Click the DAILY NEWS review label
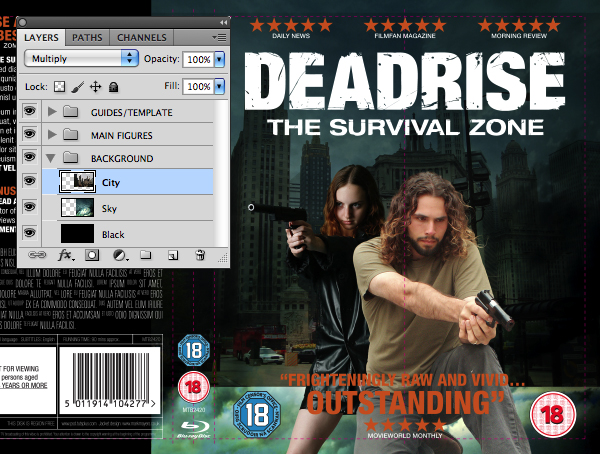This screenshot has height=454, width=600. click(291, 36)
